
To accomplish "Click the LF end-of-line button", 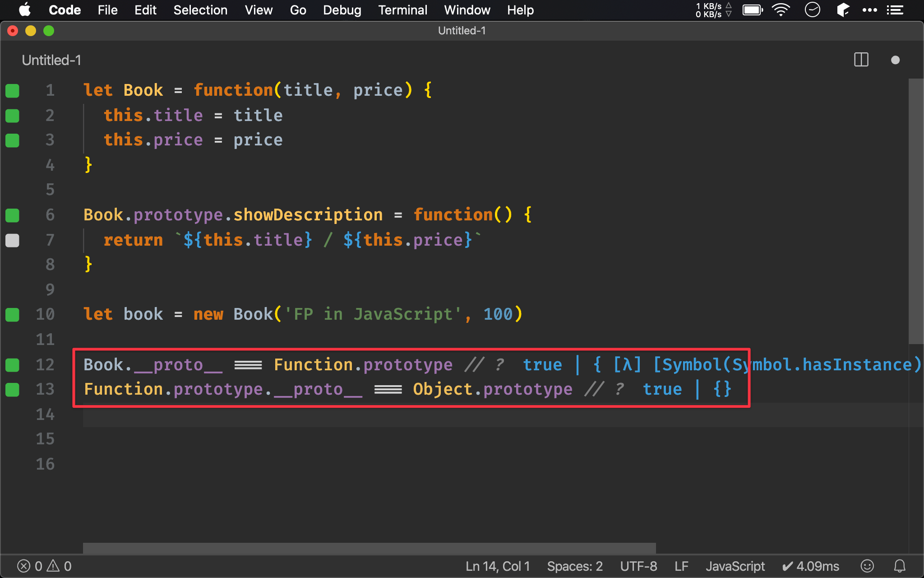I will 681,566.
